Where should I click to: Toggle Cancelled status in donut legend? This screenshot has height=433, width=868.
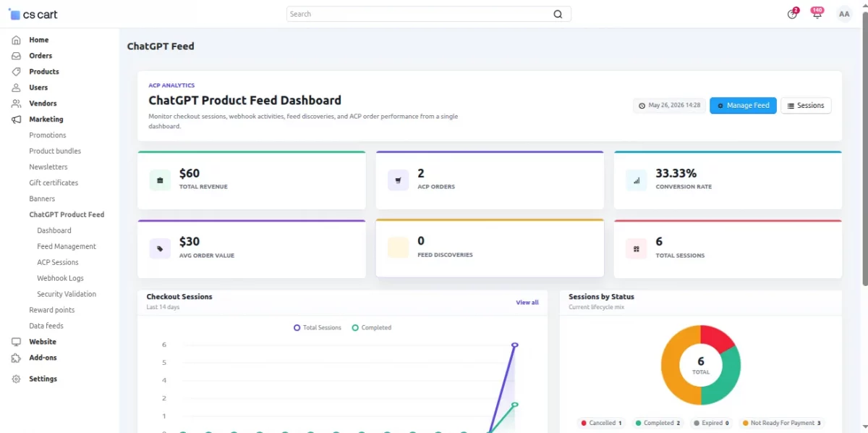pos(601,423)
